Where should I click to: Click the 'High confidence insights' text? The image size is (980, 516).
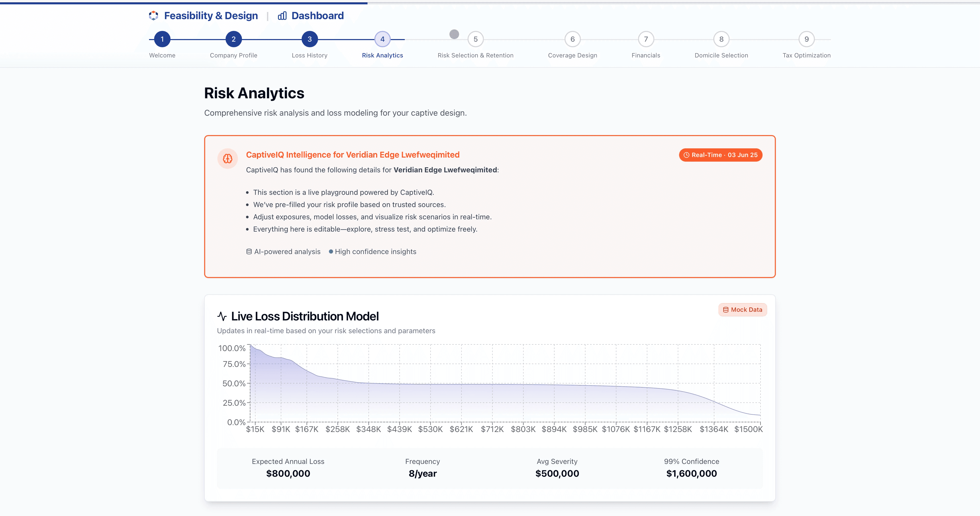point(375,251)
